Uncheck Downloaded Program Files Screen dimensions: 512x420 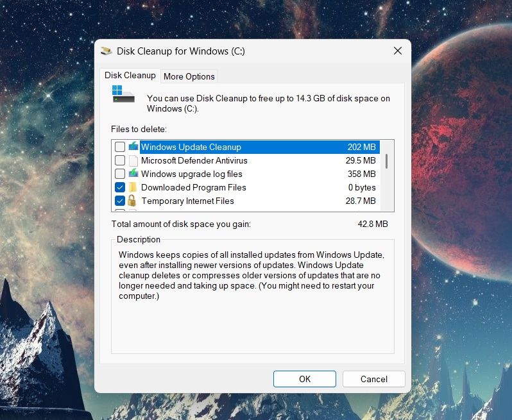point(120,187)
